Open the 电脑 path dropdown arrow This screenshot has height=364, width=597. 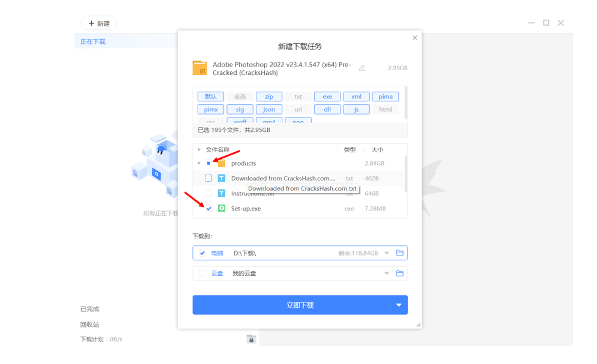click(x=387, y=253)
